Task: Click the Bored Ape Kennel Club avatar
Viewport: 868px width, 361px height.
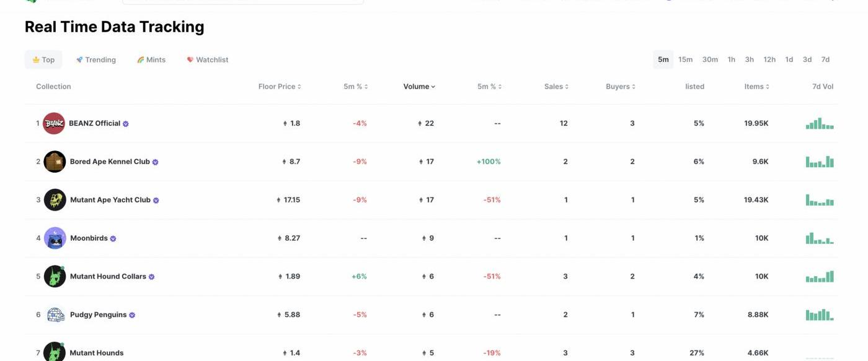Action: point(55,162)
